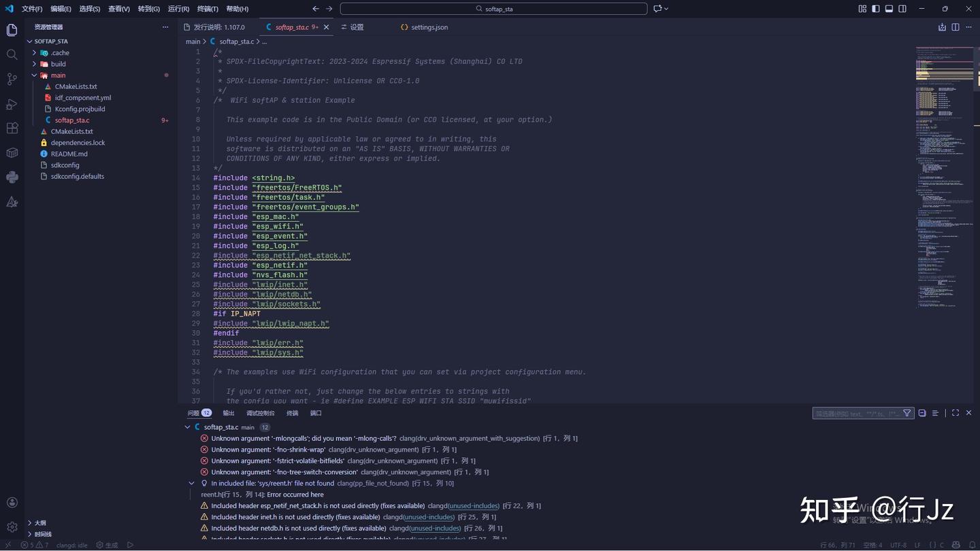
Task: Click the UTF-8 encoding in status bar
Action: pos(898,545)
